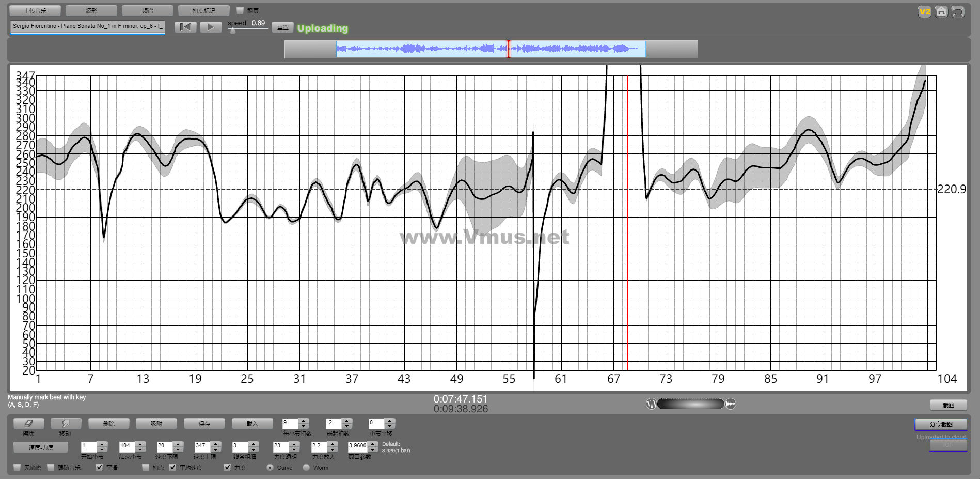
Task: Decrease the end bar (结束小节) value
Action: 140,449
